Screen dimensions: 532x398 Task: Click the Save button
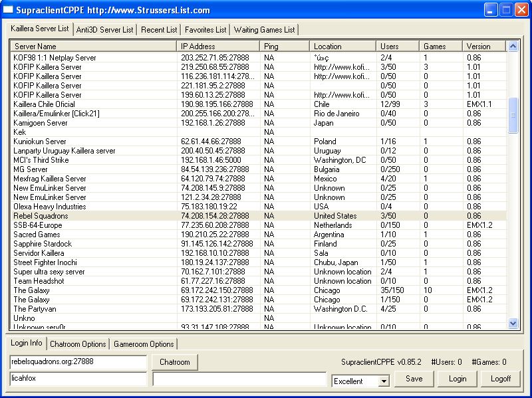tap(414, 379)
